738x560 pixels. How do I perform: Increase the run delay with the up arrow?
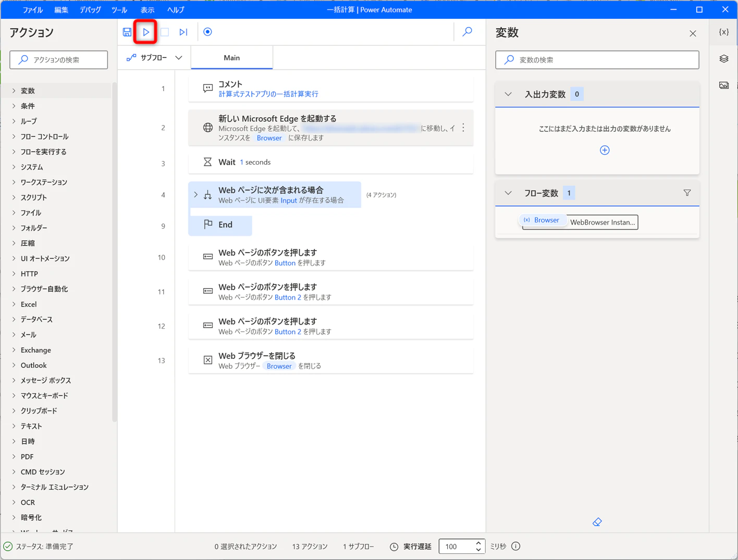click(478, 543)
